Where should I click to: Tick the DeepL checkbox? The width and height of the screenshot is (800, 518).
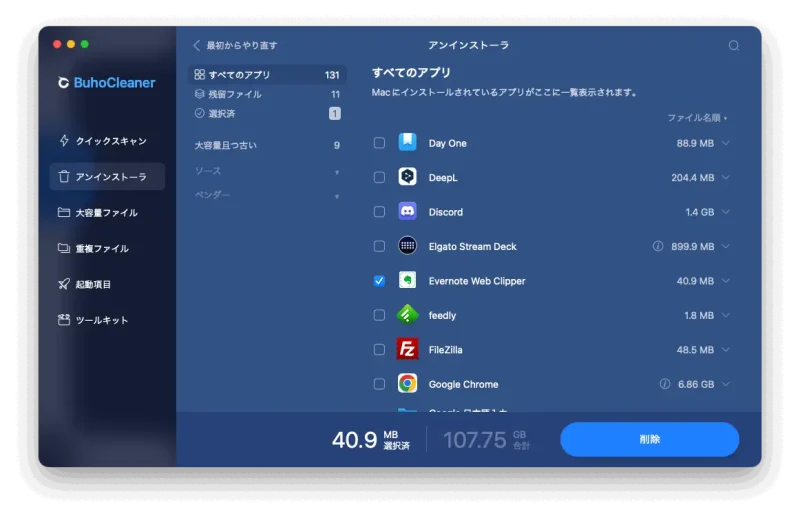click(379, 177)
